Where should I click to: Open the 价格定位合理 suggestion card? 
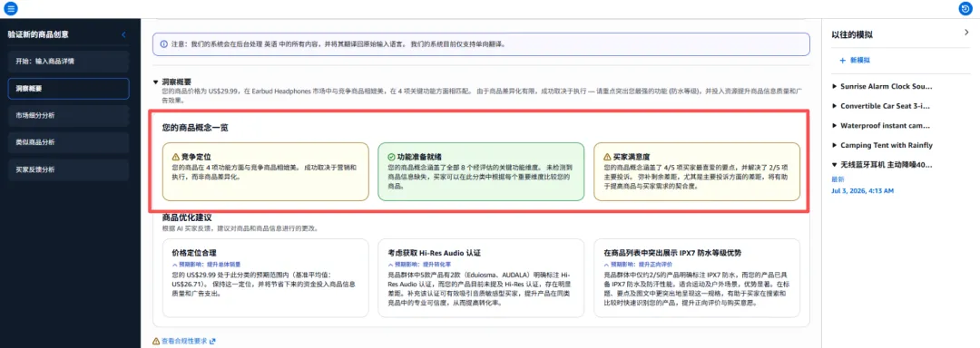[266, 278]
